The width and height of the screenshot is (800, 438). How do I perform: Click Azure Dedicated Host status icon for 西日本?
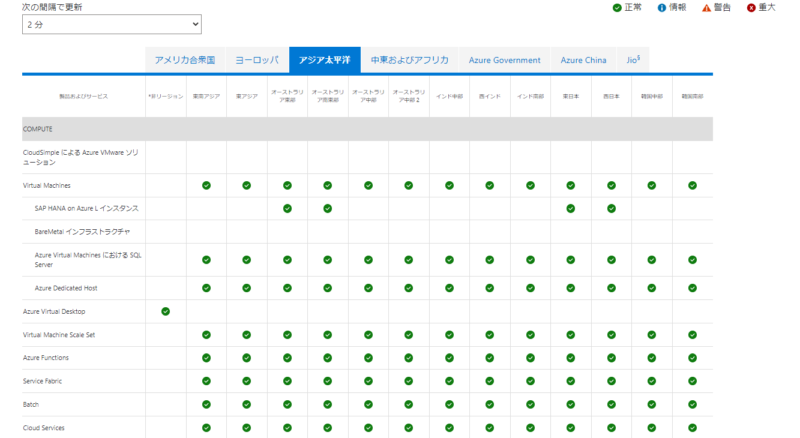(x=611, y=288)
